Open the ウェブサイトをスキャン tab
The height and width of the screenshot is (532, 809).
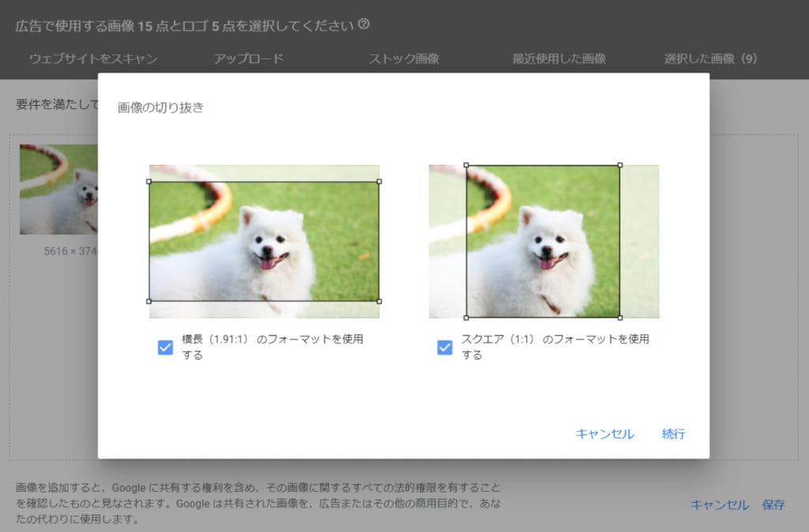click(x=93, y=59)
